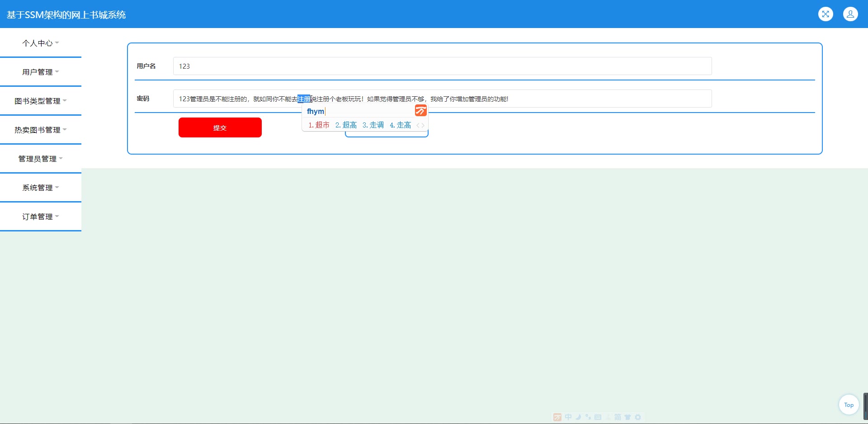Open the user avatar icon in header
Viewport: 868px width, 424px height.
point(850,14)
